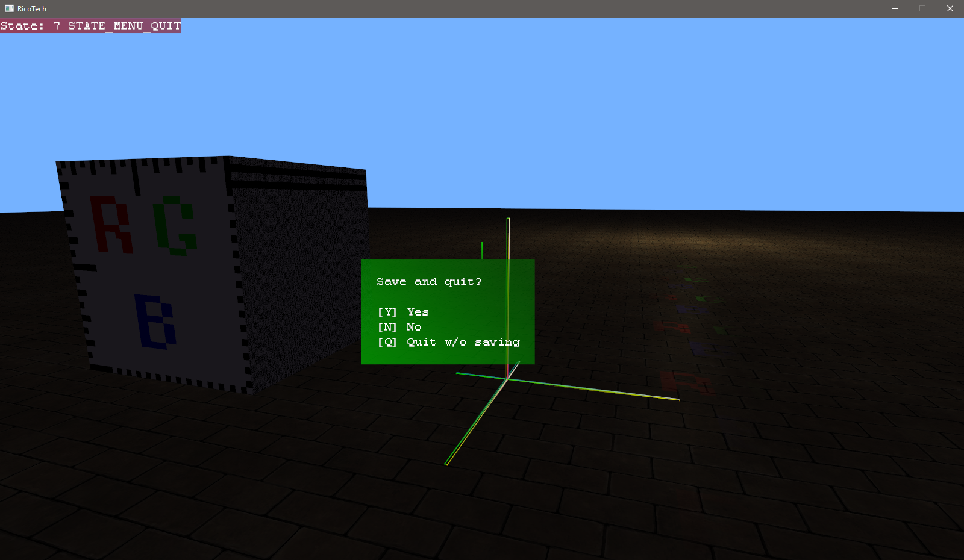
Task: Click the blue letter B on the cube
Action: click(155, 322)
